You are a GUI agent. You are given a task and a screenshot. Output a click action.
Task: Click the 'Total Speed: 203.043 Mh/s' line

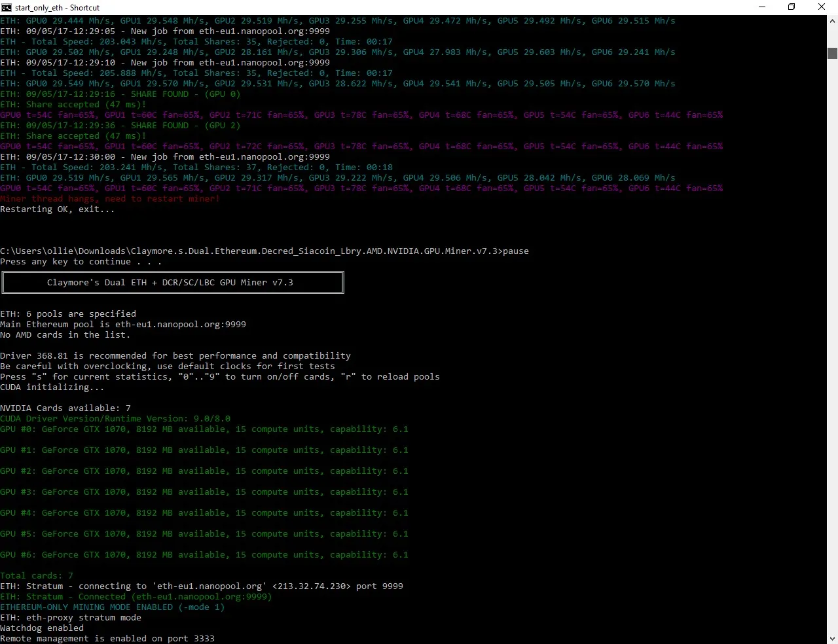point(196,42)
